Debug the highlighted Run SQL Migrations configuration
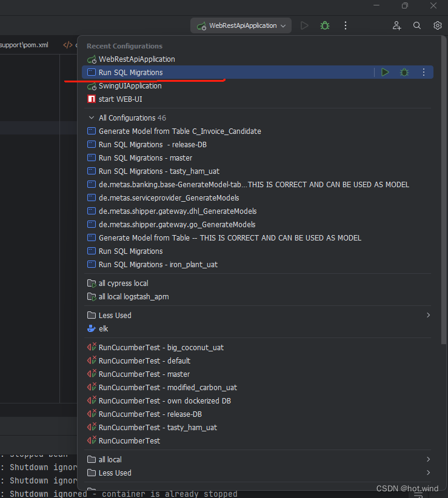 click(x=404, y=73)
